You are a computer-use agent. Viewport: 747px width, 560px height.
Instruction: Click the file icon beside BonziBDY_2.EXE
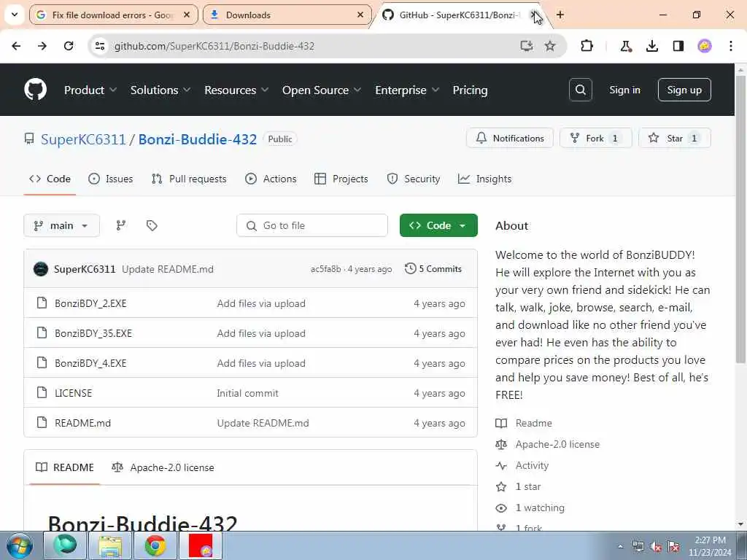pos(42,303)
